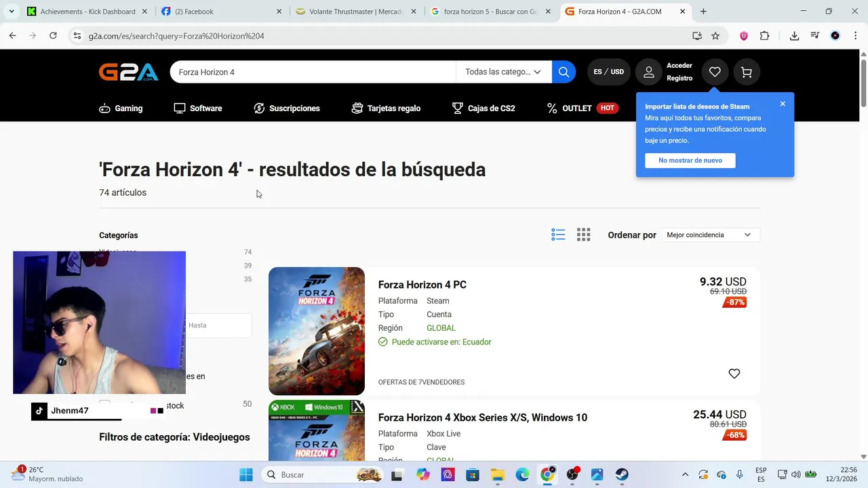Screen dimensions: 868x488
Task: Open the Chrome profile avatar
Action: click(835, 36)
